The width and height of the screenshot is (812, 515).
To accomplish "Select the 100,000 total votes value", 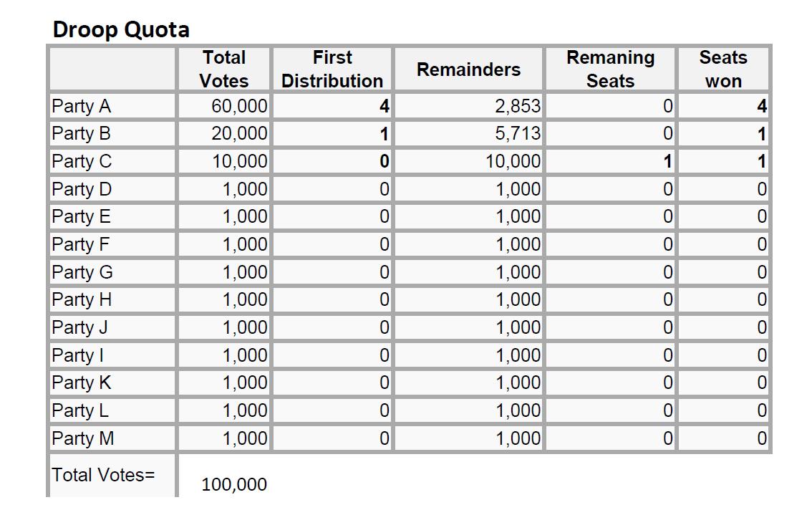I will pos(234,485).
